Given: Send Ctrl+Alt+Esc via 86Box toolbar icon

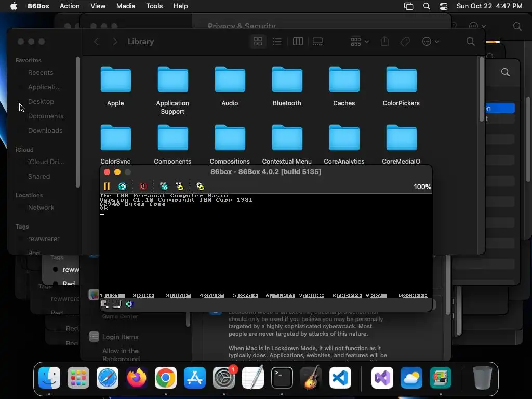Looking at the screenshot, I should 179,187.
